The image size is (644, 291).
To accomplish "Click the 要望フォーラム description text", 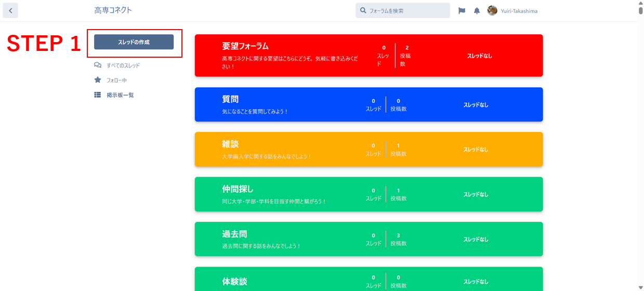I will pos(290,63).
